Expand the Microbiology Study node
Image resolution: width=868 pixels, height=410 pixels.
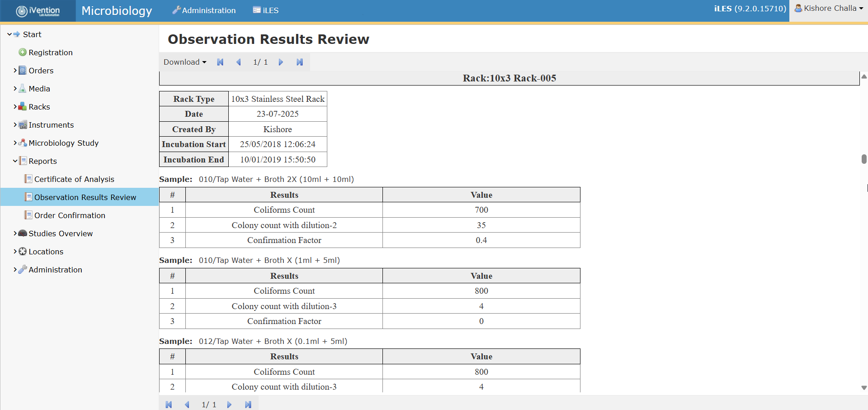(x=15, y=143)
